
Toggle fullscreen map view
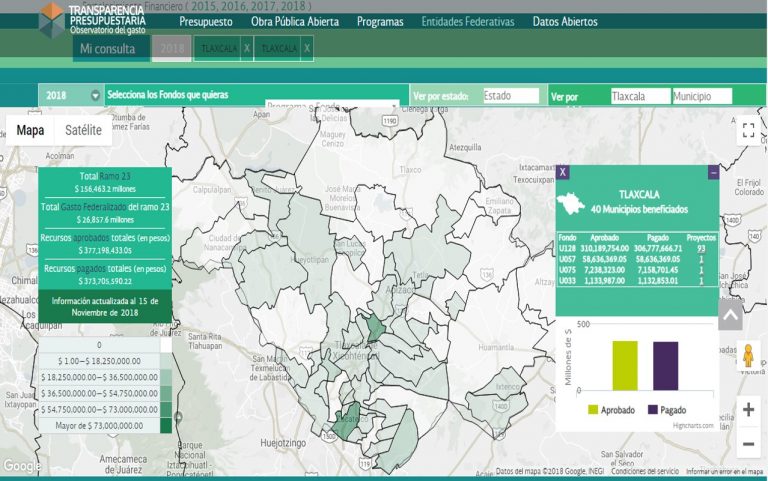tap(748, 130)
